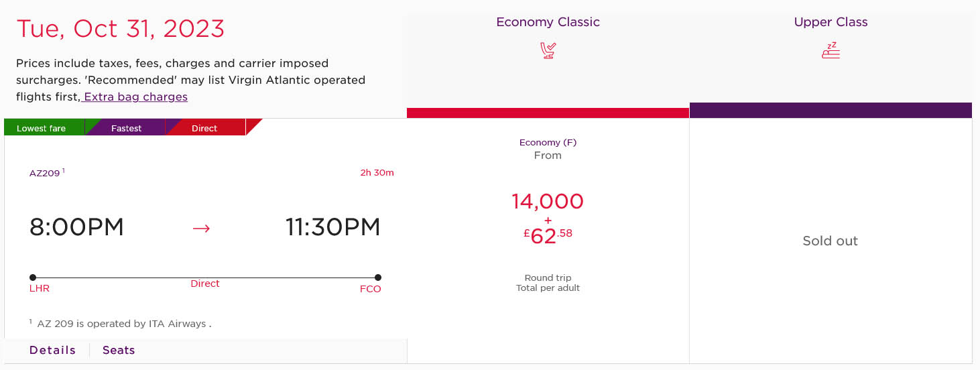Screen dimensions: 980x370
Task: Open flight Details
Action: (52, 350)
